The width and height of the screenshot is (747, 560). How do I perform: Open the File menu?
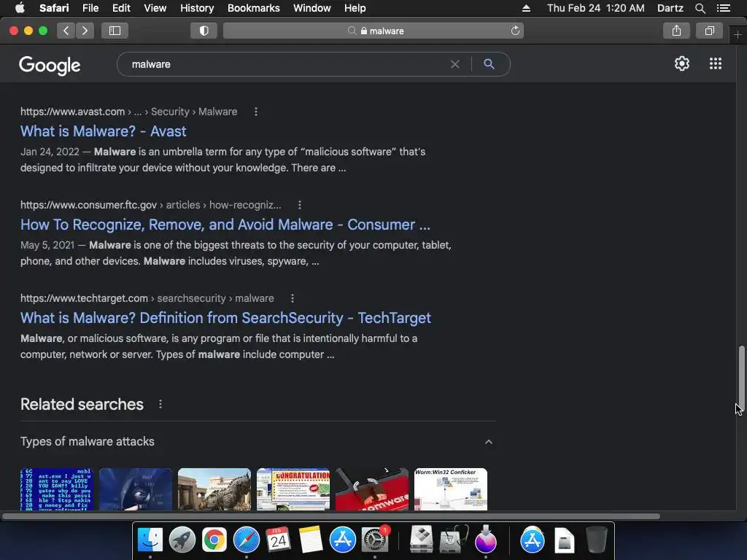click(90, 8)
